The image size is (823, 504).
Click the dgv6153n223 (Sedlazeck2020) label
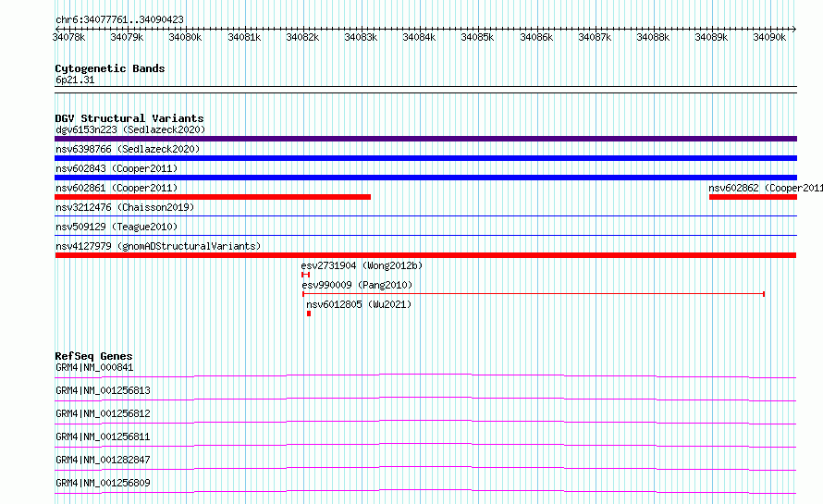(x=130, y=129)
